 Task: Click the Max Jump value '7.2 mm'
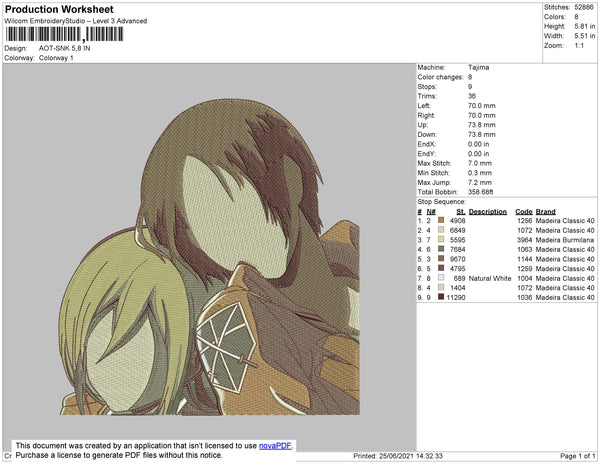pyautogui.click(x=479, y=182)
